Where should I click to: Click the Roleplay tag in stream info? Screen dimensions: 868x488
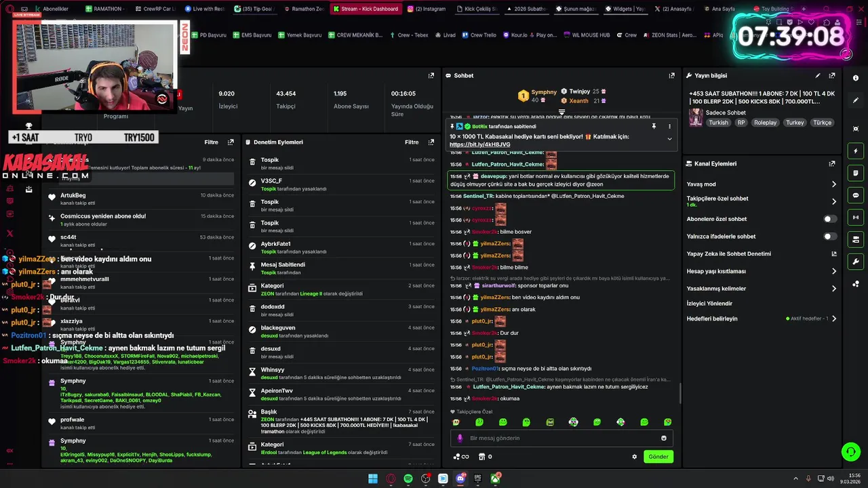766,123
